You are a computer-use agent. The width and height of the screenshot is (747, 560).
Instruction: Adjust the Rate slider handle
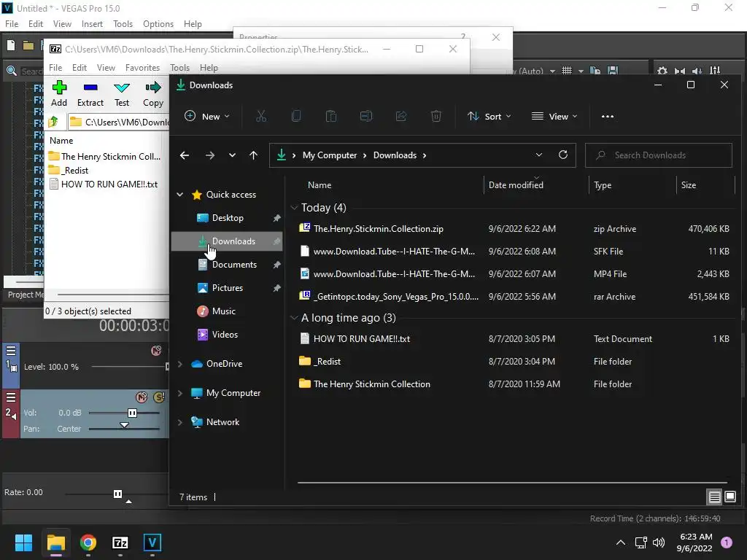117,494
